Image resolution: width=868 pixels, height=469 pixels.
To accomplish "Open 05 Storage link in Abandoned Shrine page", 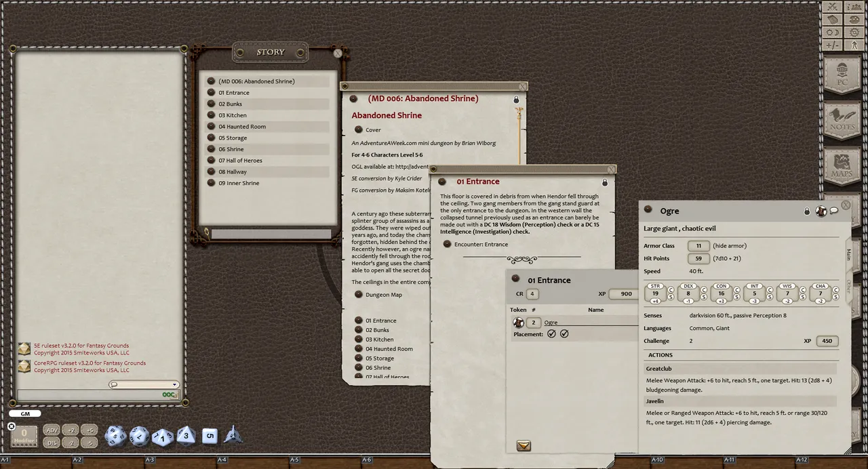I will coord(380,359).
